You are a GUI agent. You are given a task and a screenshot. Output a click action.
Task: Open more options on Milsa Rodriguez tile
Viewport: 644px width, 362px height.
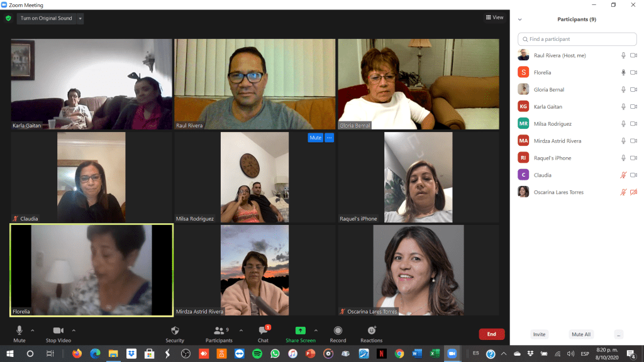[329, 138]
